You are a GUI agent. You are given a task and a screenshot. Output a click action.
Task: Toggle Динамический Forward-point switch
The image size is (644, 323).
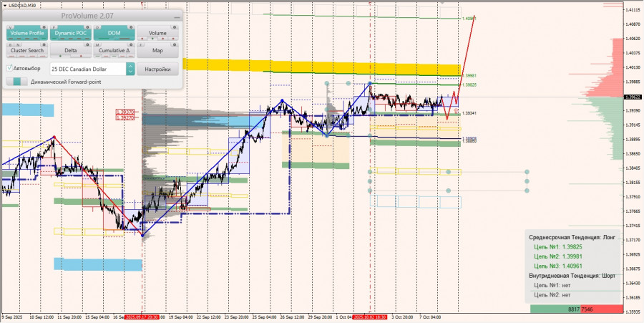[x=17, y=82]
